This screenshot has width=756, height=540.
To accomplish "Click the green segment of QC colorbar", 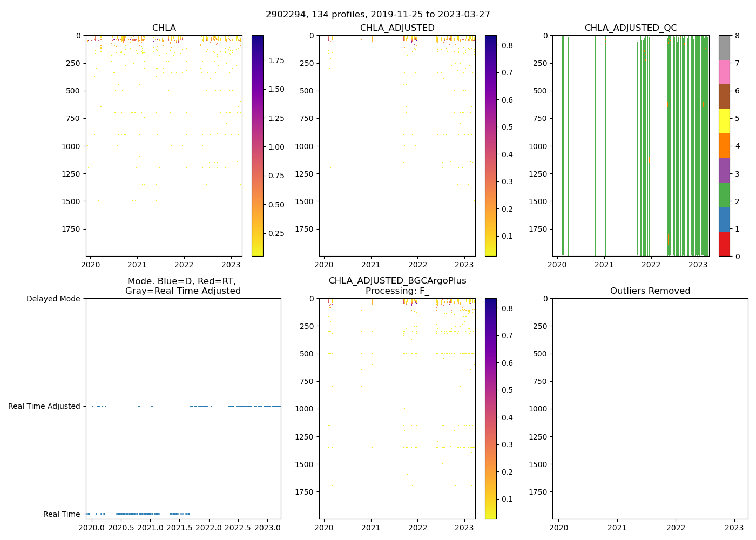I will coord(724,195).
